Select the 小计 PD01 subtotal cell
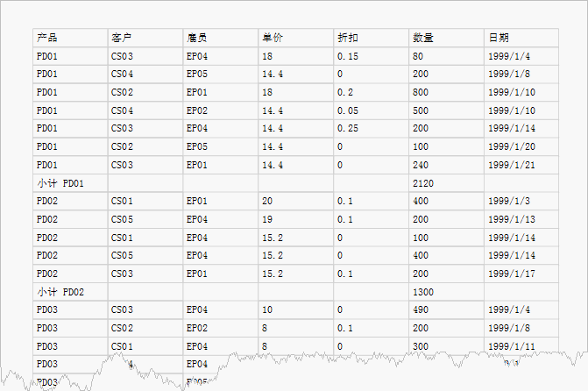This screenshot has width=588, height=391. pos(70,183)
